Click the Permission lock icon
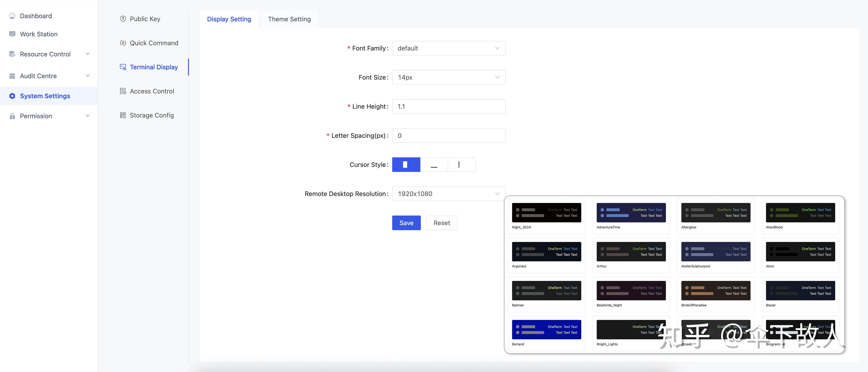Viewport: 868px width, 372px height. pos(12,116)
